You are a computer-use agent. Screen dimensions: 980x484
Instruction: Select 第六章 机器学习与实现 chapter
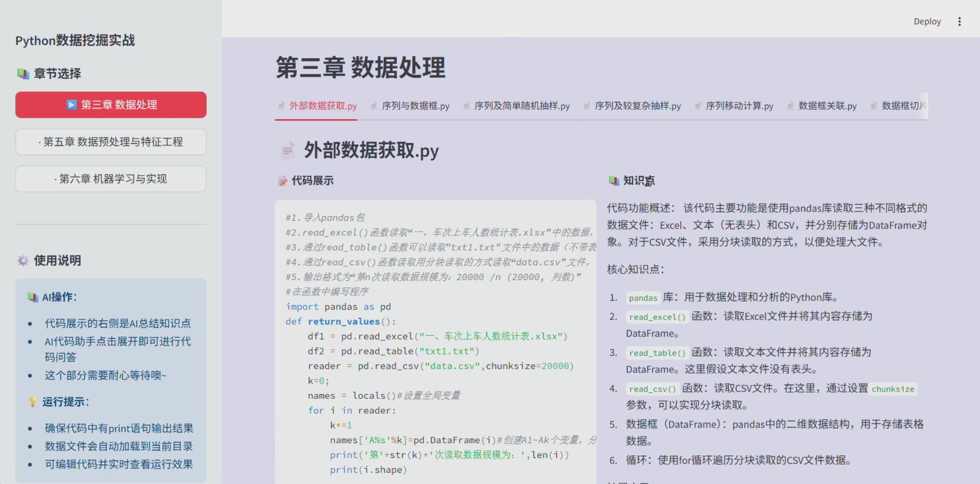coord(111,179)
